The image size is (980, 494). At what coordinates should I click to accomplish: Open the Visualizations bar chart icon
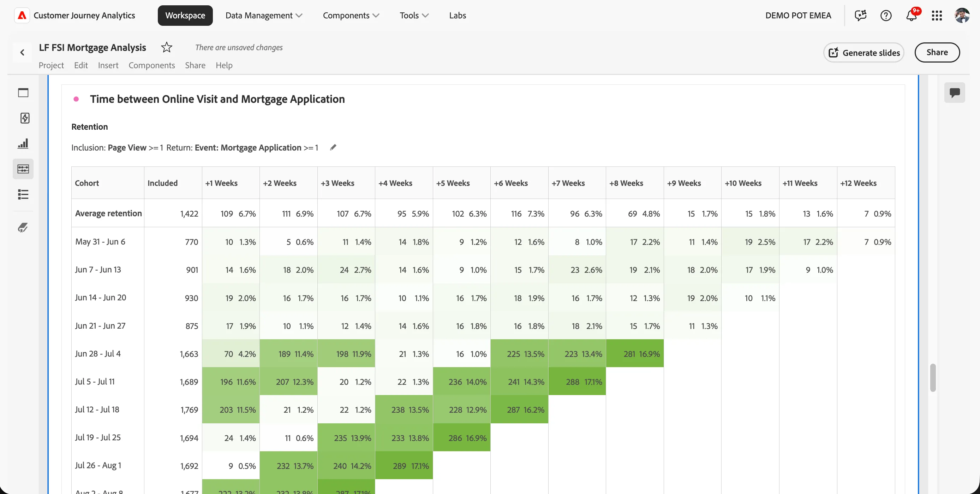click(x=23, y=143)
